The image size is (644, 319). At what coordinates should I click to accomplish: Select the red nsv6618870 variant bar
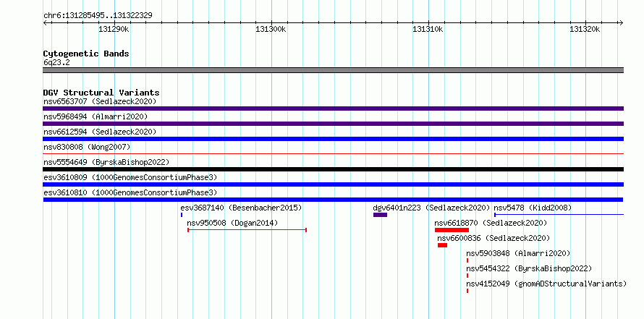tap(452, 230)
